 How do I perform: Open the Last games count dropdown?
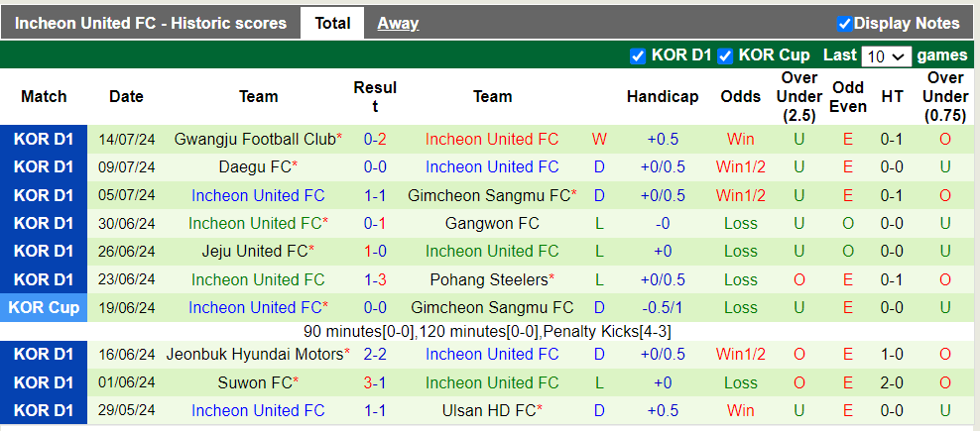(886, 56)
